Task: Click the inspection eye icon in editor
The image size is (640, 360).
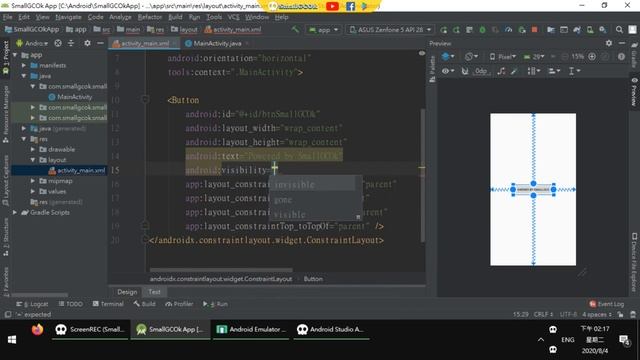Action: point(422,53)
